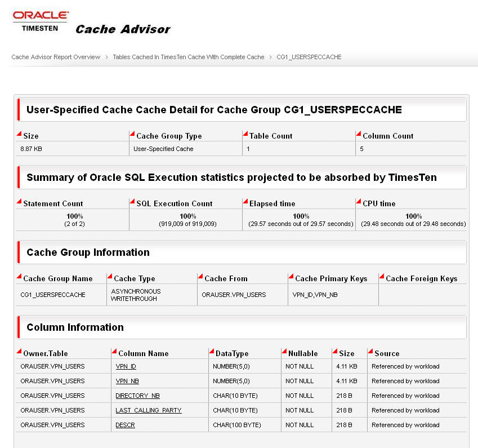Go to Tables Cached In TimesTen Cache breadcrumb
478x448 pixels.
189,57
